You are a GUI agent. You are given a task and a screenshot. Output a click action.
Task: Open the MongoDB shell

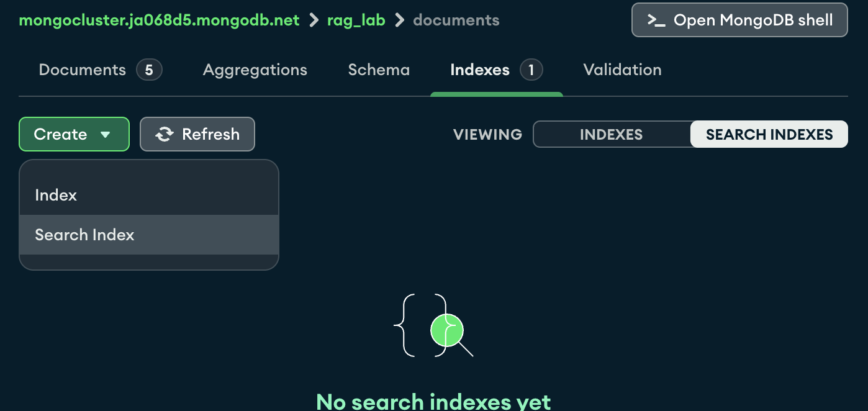pos(739,20)
